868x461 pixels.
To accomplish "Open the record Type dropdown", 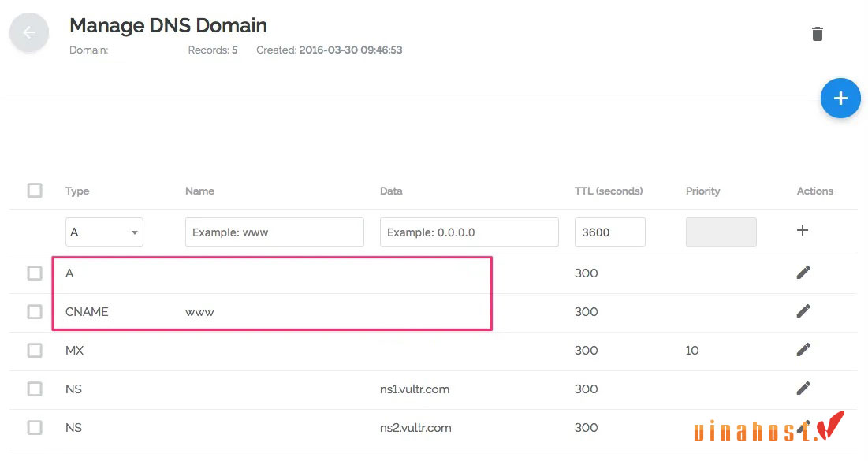I will [x=104, y=232].
